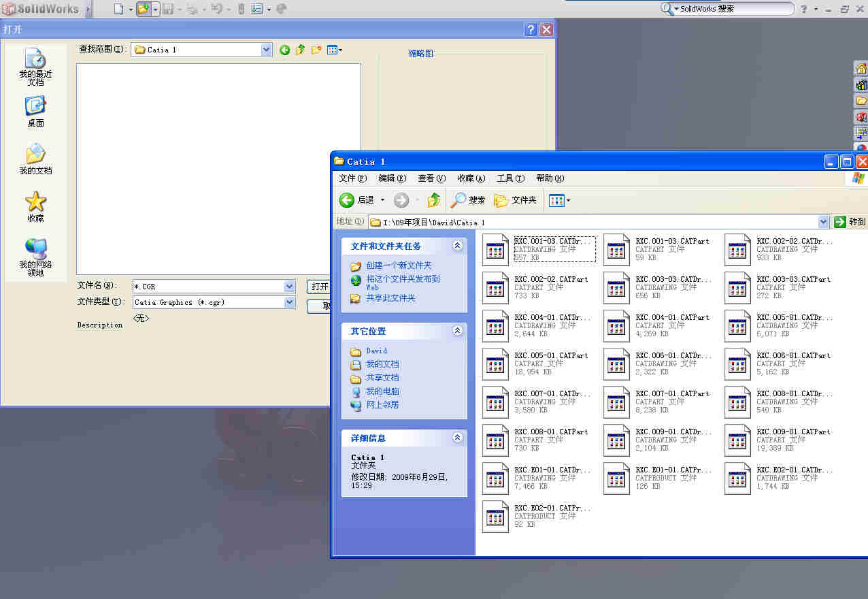Open SolidWorks Resources home tab in task pane
Image resolution: width=868 pixels, height=599 pixels.
tap(861, 69)
